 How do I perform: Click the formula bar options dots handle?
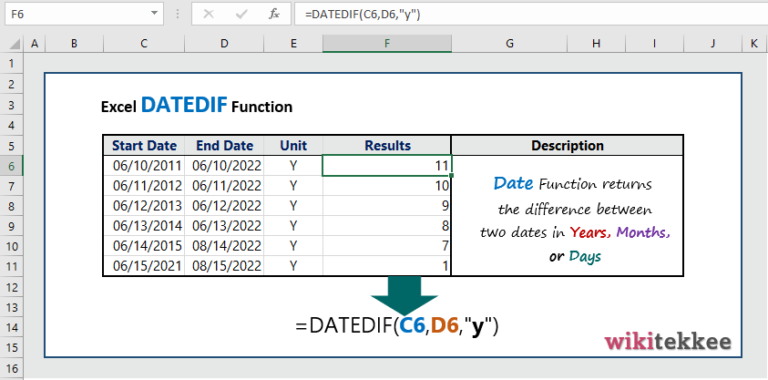click(177, 14)
